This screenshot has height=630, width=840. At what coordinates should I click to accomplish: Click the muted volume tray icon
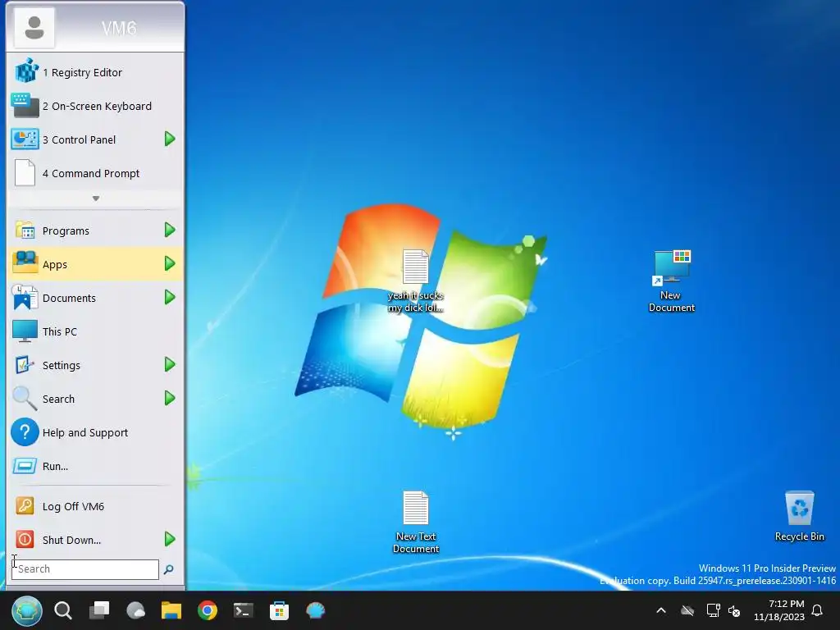[734, 611]
